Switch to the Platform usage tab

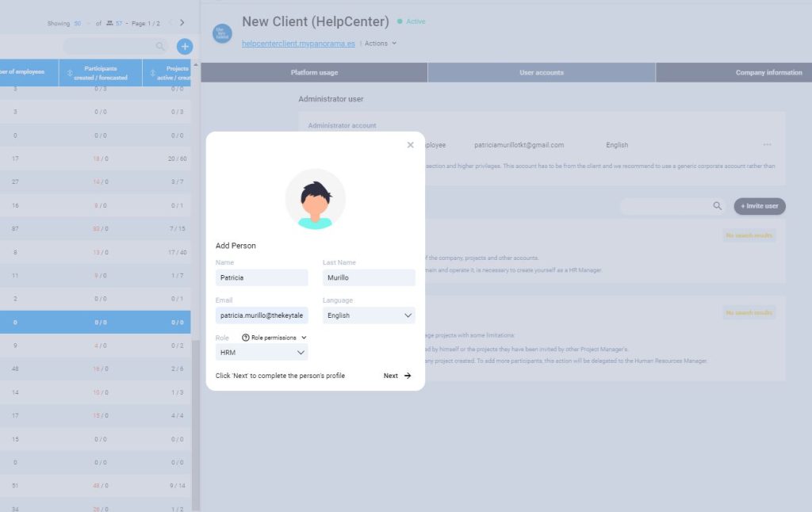(x=314, y=73)
